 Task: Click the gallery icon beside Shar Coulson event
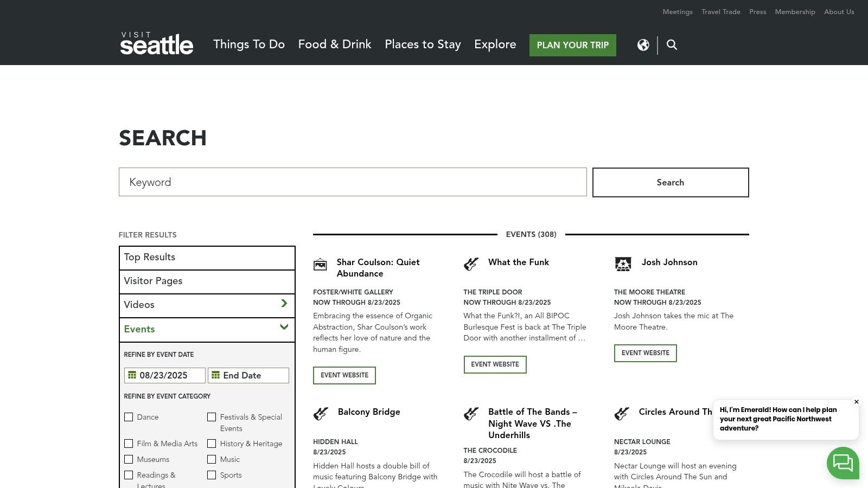pyautogui.click(x=320, y=265)
